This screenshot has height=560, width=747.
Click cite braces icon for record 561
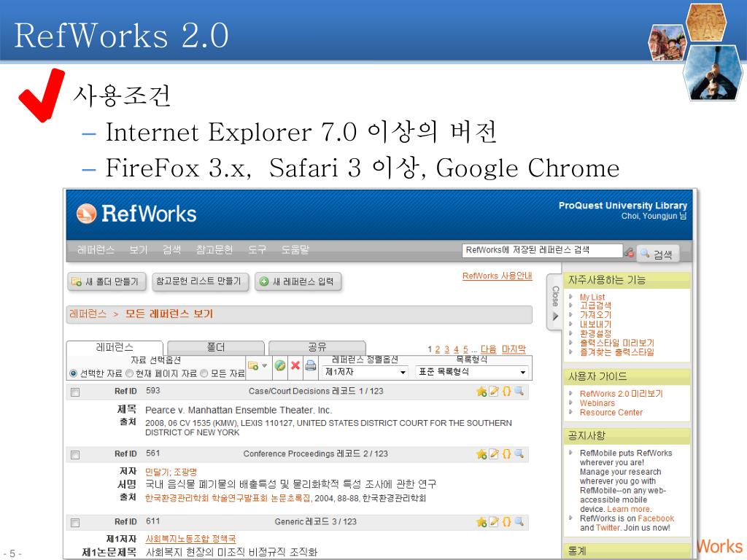tap(507, 454)
